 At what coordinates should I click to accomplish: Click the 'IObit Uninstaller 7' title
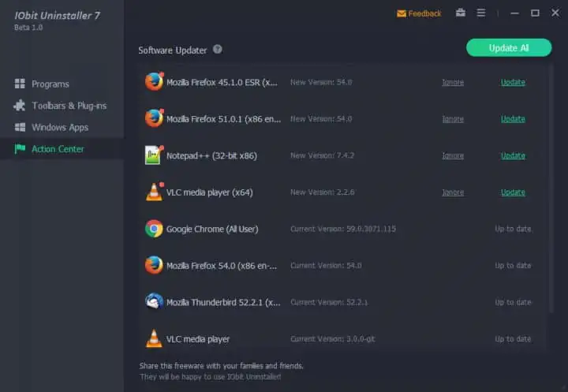(58, 16)
